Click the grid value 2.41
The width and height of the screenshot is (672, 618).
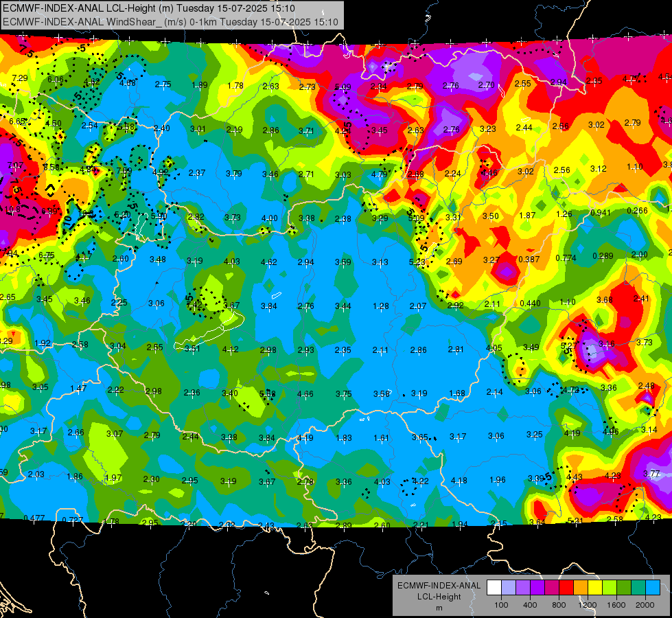pyautogui.click(x=641, y=299)
